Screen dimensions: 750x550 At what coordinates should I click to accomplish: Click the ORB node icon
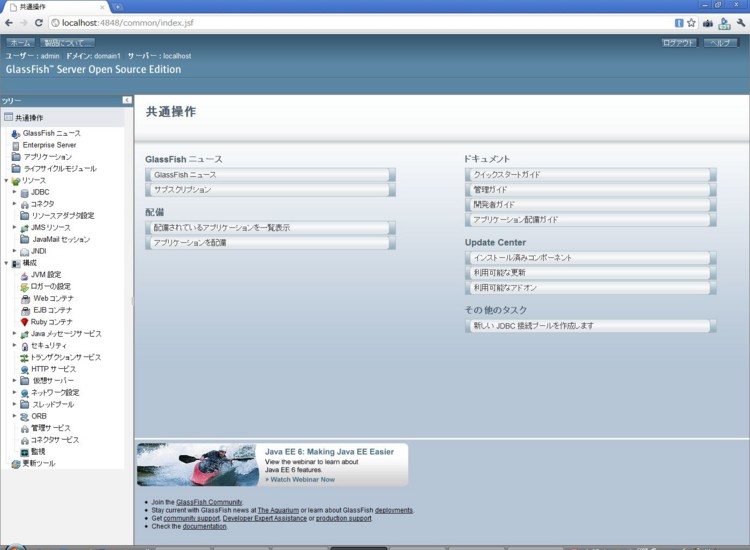click(x=24, y=417)
